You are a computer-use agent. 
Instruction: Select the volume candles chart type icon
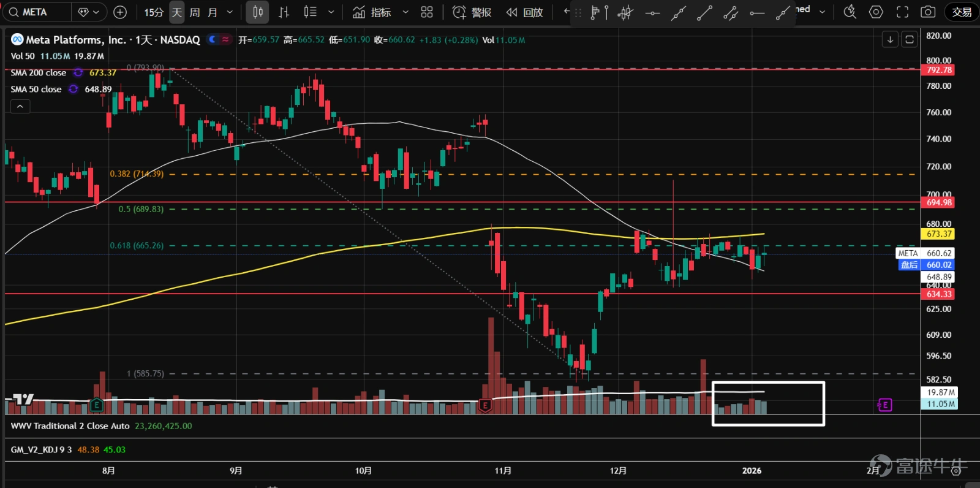[x=311, y=12]
